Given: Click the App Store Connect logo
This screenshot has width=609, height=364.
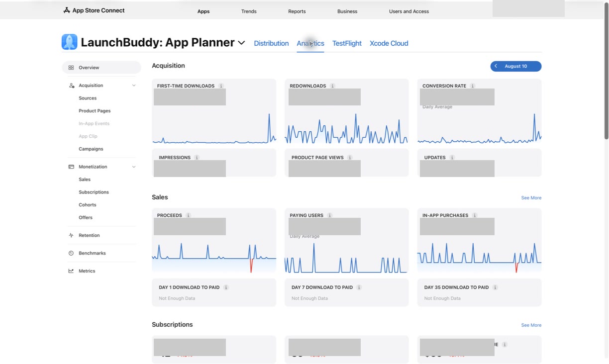Looking at the screenshot, I should tap(67, 10).
